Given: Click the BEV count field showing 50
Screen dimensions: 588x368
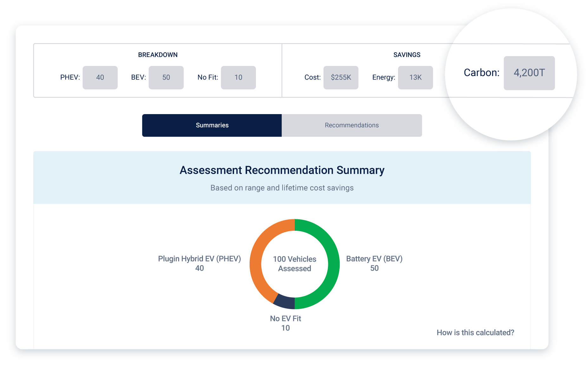Looking at the screenshot, I should click(x=166, y=77).
